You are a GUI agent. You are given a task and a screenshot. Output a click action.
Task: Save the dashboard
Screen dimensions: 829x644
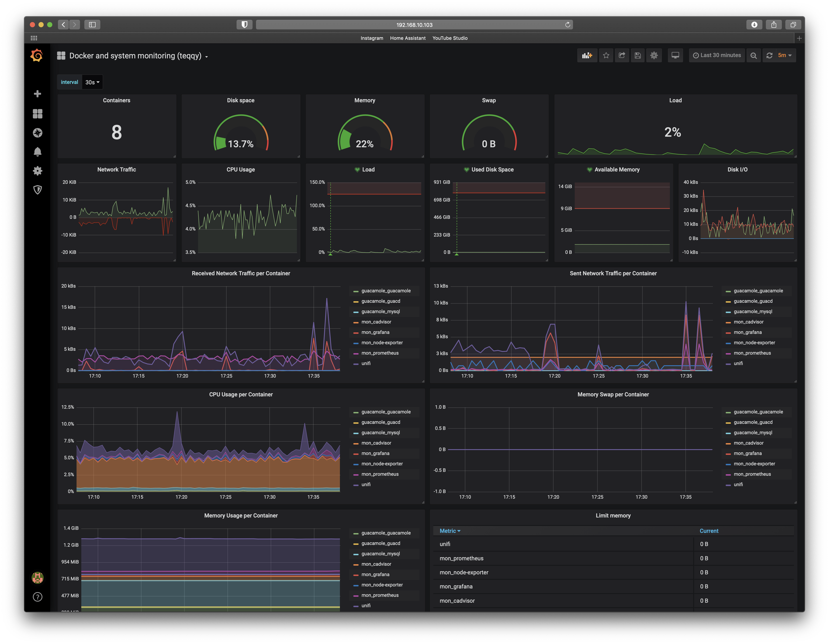(638, 55)
